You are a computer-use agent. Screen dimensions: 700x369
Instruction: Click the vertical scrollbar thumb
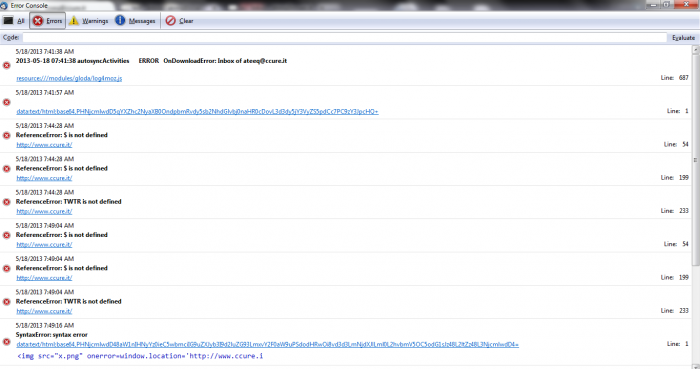(695, 160)
